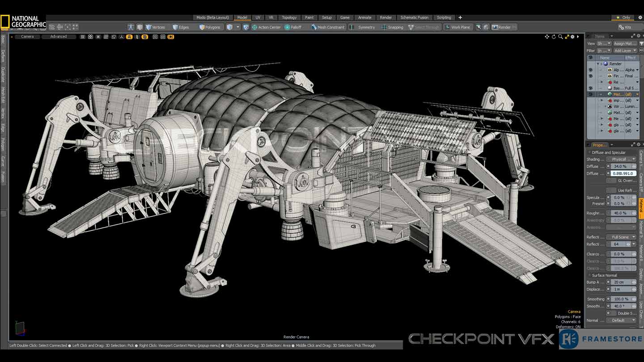Toggle visibility eye of Final output row
644x362 pixels.
click(x=590, y=76)
